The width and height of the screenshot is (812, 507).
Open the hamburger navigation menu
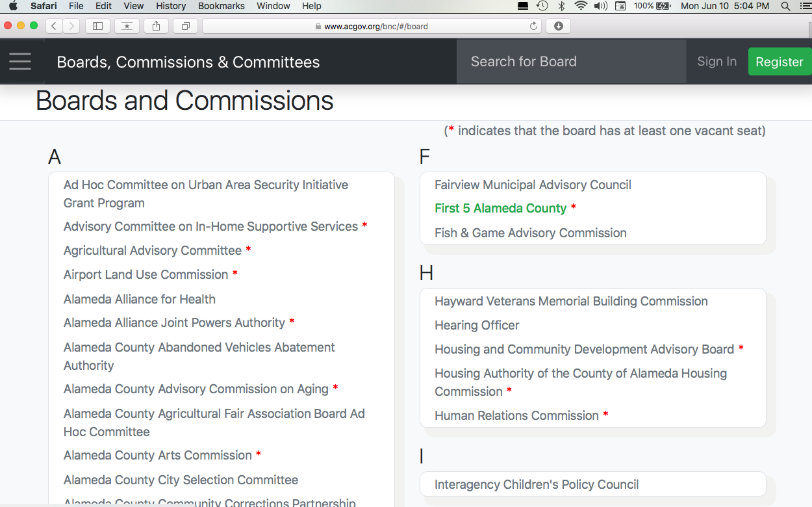[20, 61]
